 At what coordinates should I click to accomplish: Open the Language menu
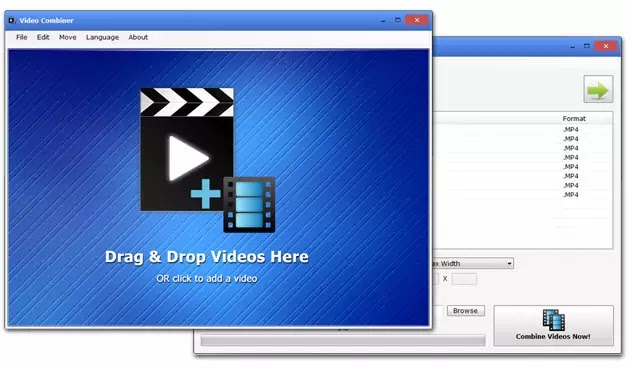(102, 37)
